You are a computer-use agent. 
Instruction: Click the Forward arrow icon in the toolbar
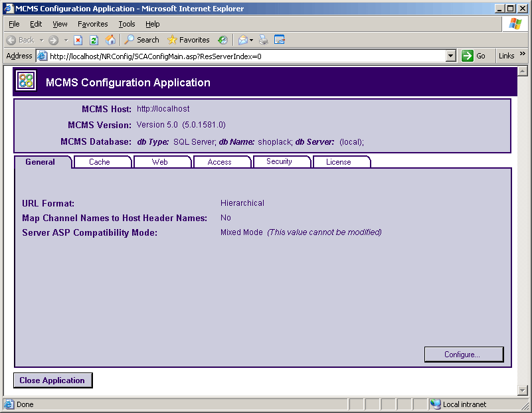click(x=53, y=40)
